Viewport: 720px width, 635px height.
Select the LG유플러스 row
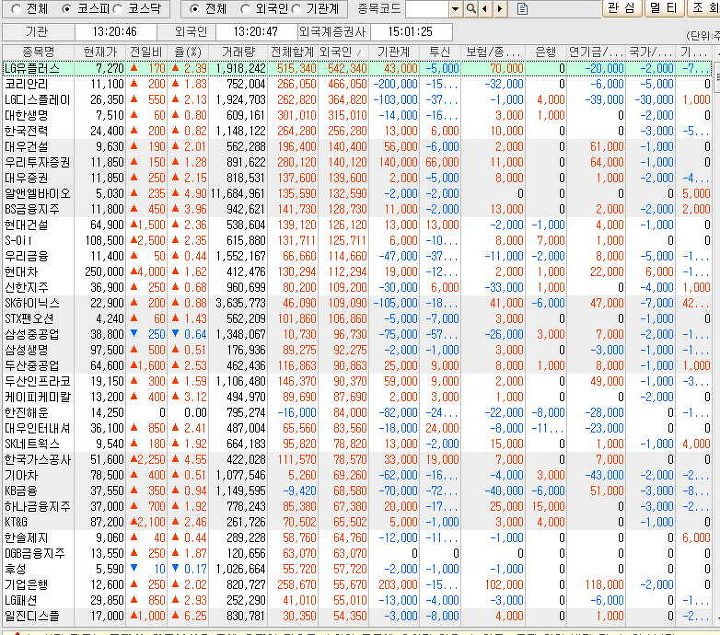click(x=357, y=68)
